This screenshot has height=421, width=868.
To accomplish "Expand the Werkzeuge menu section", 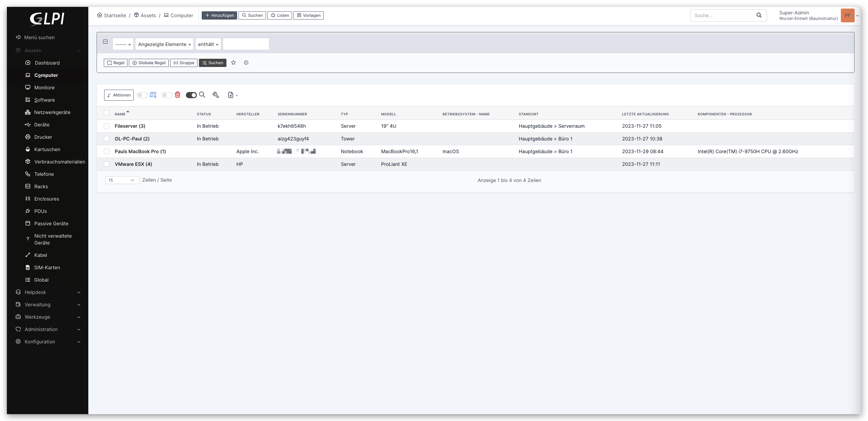I will click(47, 317).
